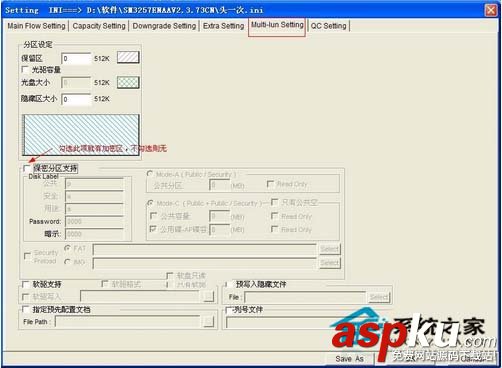Close the Setting window
The width and height of the screenshot is (502, 368).
pos(491,10)
